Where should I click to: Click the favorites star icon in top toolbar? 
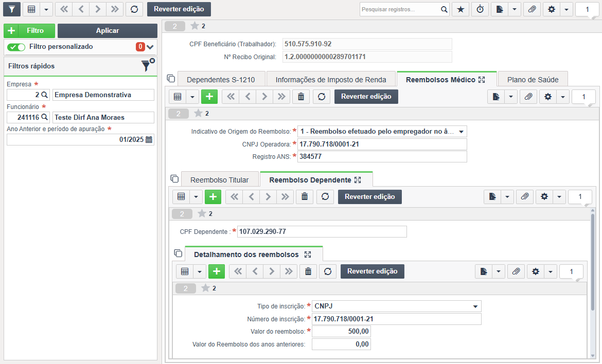461,9
